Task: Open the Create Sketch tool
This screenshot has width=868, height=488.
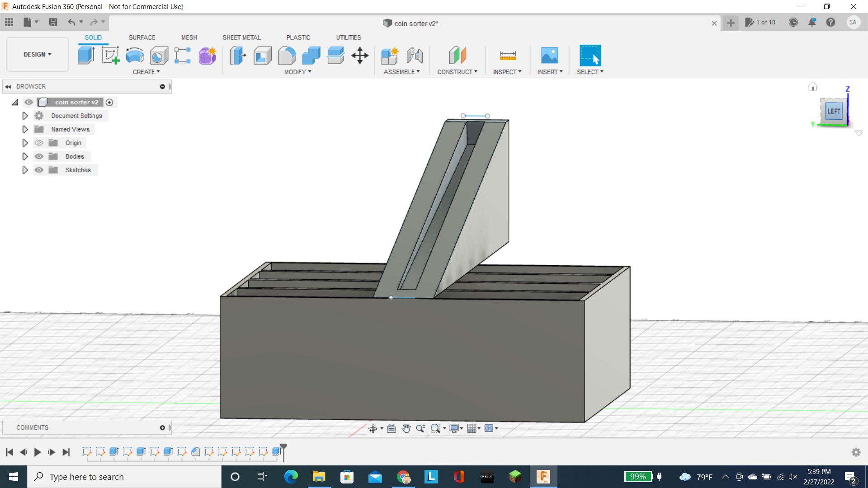Action: (x=110, y=55)
